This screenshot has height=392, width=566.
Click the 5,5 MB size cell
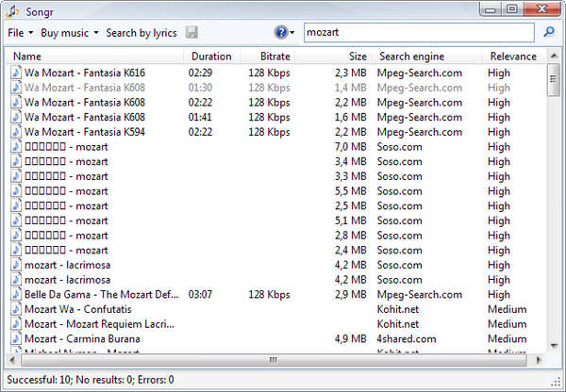(351, 190)
